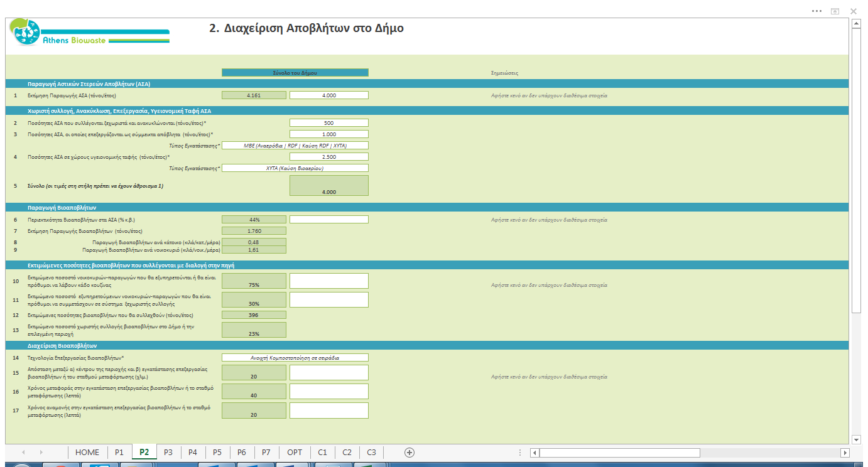
Task: Click the vertical scrollbar down arrow
Action: 856,439
